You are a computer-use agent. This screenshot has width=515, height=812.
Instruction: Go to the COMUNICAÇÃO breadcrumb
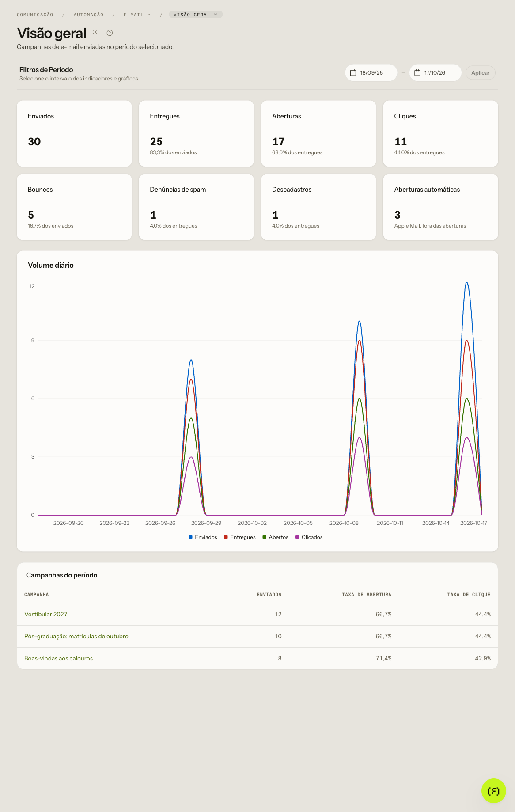(x=35, y=15)
